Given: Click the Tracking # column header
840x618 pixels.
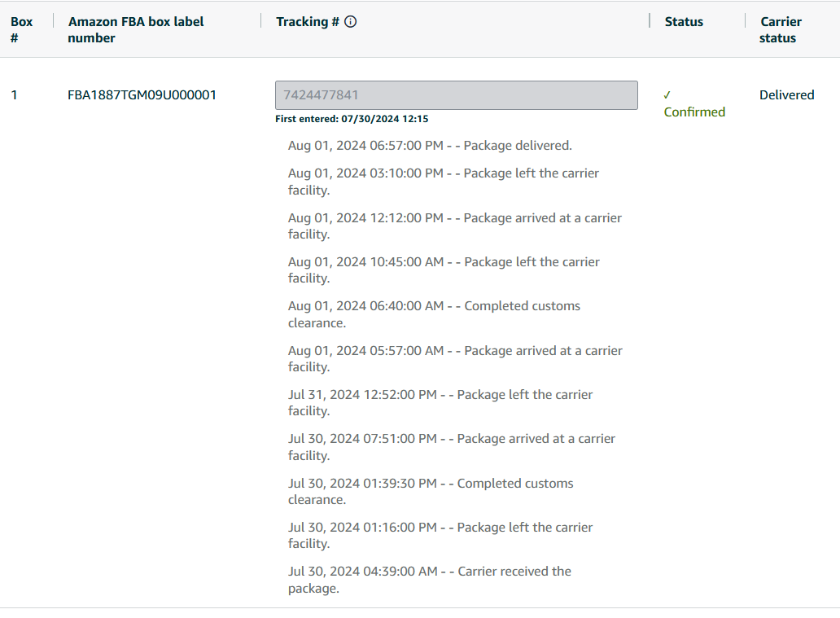Looking at the screenshot, I should [x=308, y=22].
